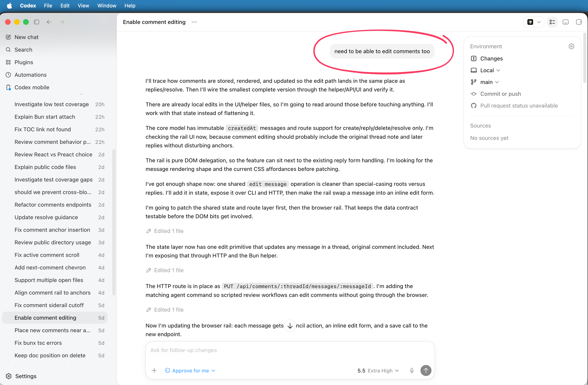Expand the third Edited 1 file entry
The image size is (588, 385).
[x=165, y=310]
